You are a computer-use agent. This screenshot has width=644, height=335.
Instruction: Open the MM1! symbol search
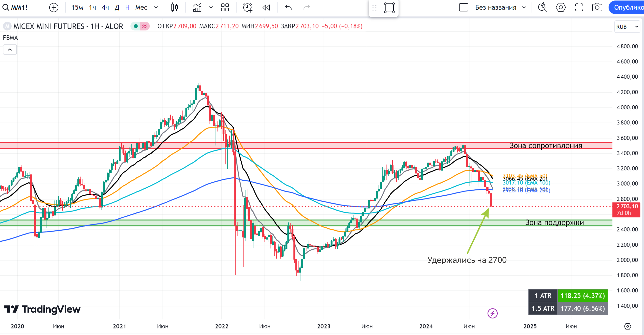click(x=15, y=7)
